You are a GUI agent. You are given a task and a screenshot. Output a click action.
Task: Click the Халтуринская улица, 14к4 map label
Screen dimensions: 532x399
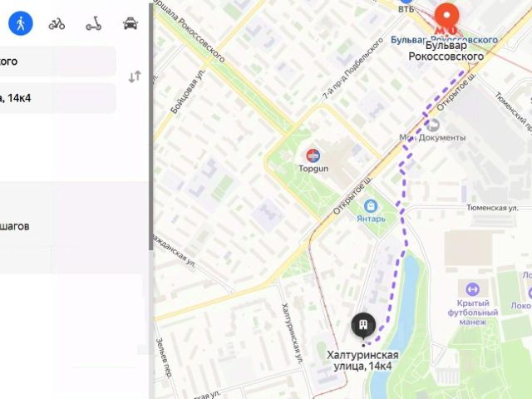pyautogui.click(x=362, y=361)
